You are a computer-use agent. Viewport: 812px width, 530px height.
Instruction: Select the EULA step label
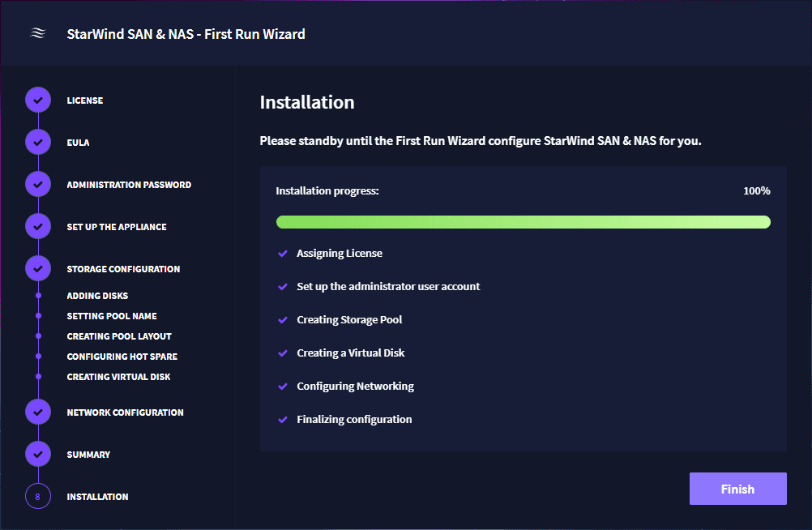[x=78, y=143]
